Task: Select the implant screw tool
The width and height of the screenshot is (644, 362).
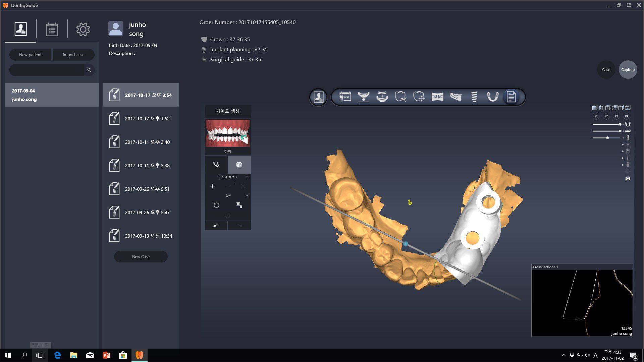Action: click(x=474, y=97)
